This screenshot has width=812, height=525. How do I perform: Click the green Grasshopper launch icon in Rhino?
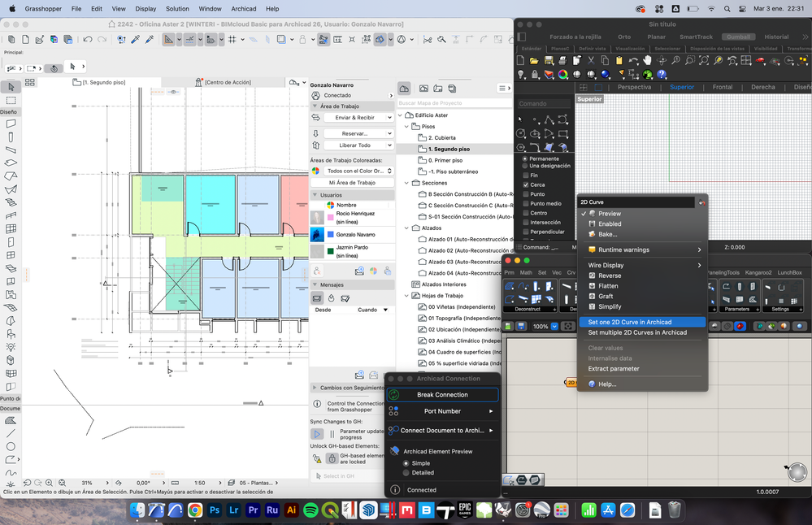pos(647,75)
